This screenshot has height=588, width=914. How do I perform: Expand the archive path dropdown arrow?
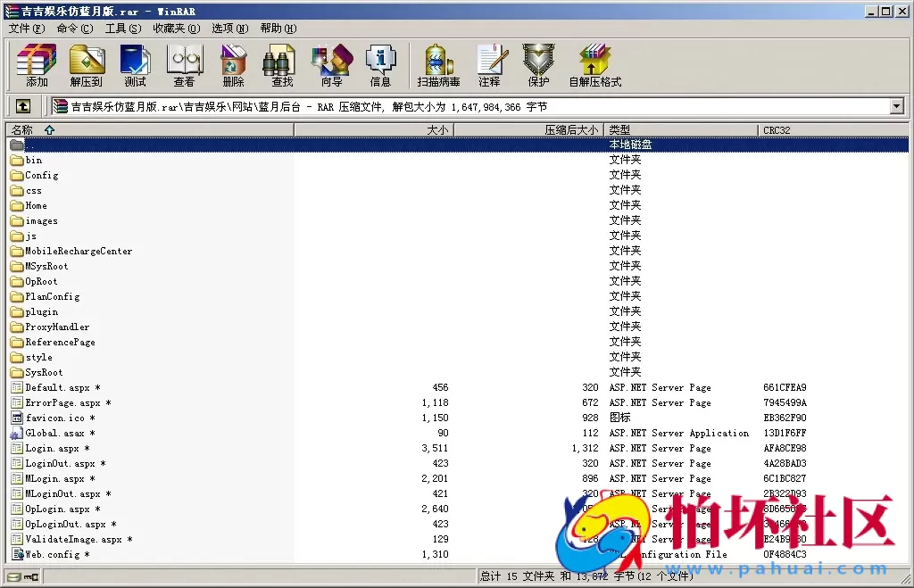click(897, 107)
